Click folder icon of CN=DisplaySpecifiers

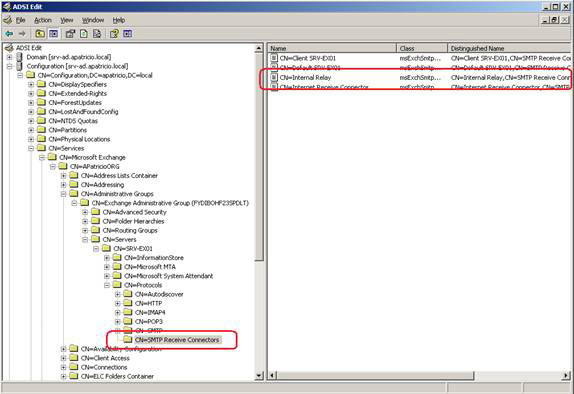tap(41, 84)
